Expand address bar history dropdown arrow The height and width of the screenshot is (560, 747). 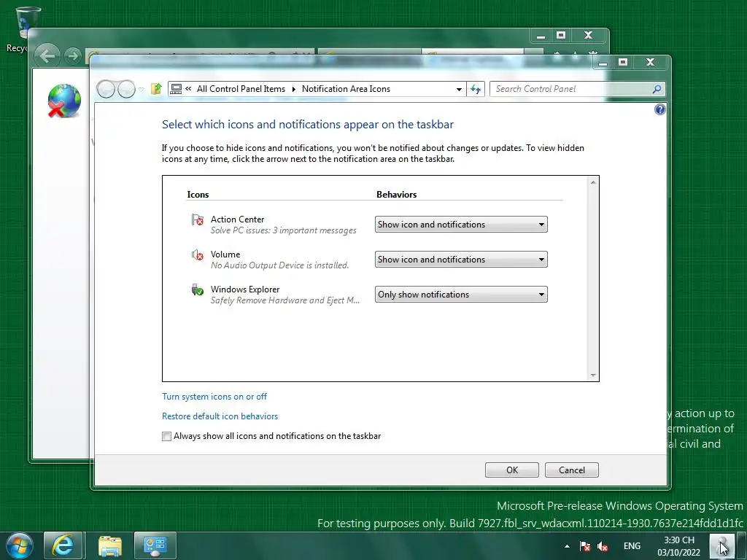coord(459,89)
